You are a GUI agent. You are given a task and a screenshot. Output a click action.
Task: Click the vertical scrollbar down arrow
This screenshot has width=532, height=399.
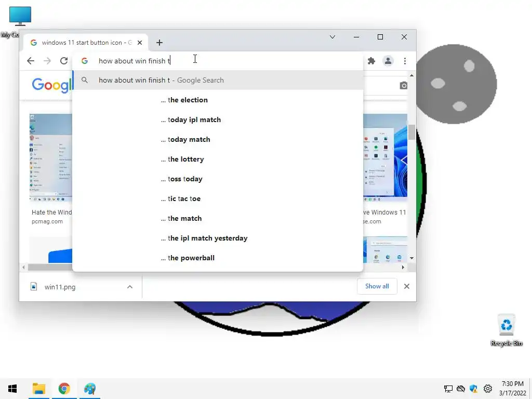[x=411, y=258]
